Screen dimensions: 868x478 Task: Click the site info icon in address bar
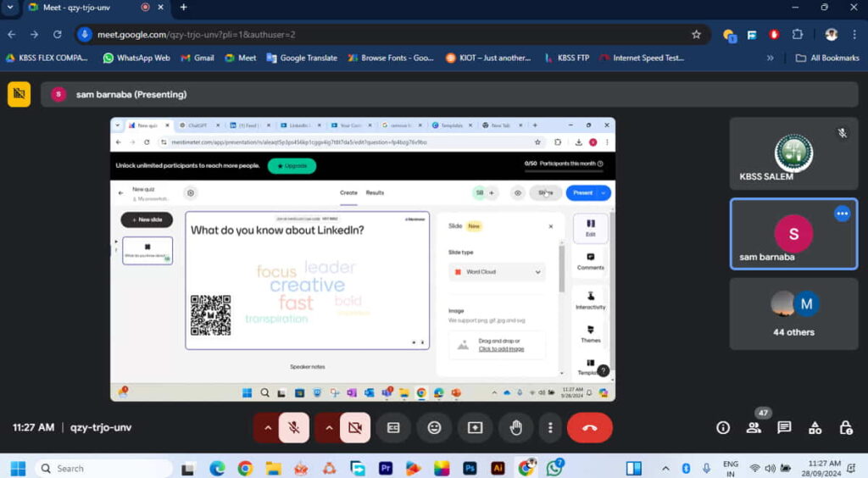84,34
